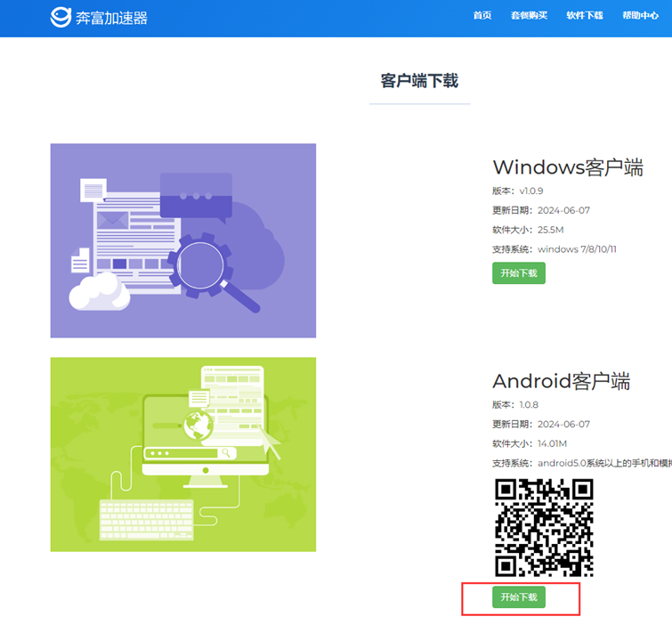Click the 奔富加速器 logo icon
Viewport: 672px width, 633px height.
click(61, 17)
